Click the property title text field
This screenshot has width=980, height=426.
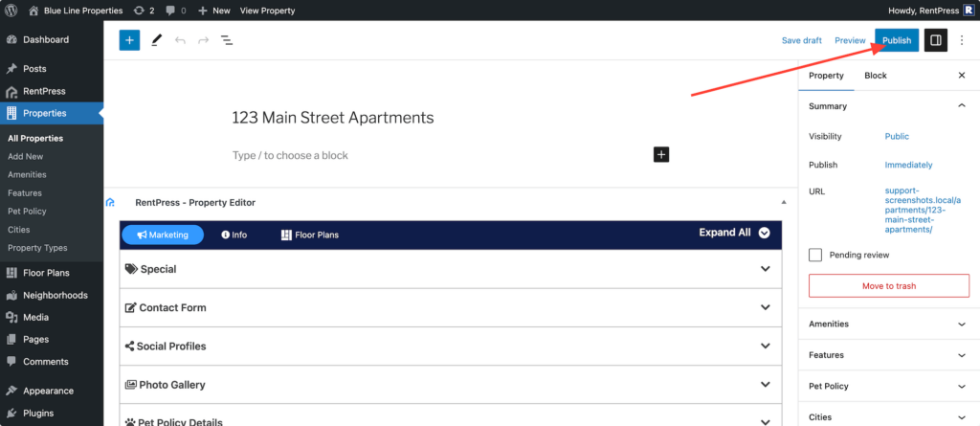[x=450, y=118]
